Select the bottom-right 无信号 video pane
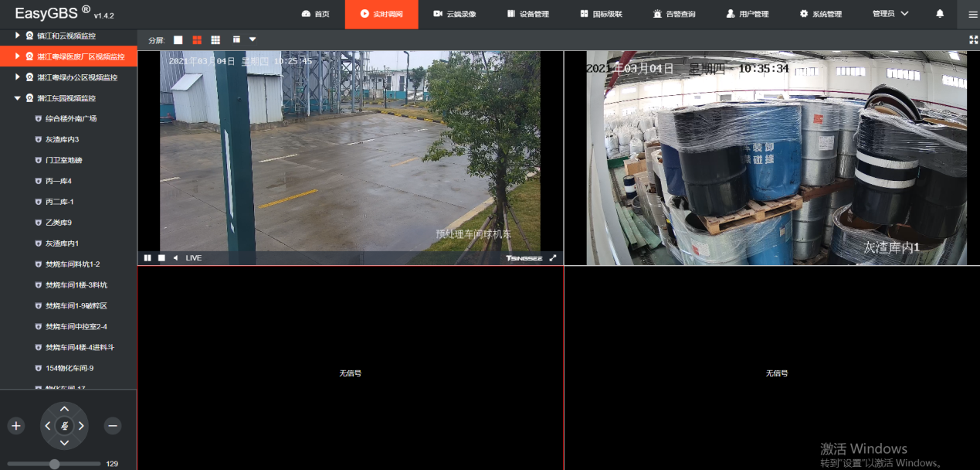980x470 pixels. 772,368
